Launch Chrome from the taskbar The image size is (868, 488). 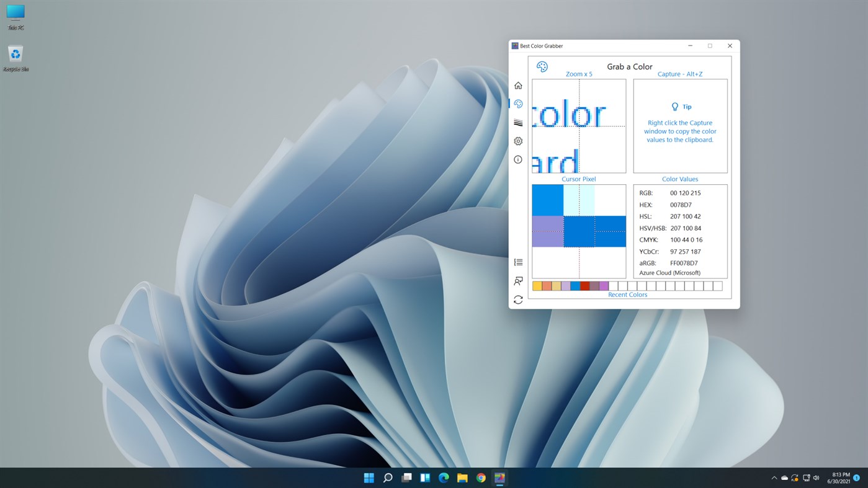tap(480, 477)
